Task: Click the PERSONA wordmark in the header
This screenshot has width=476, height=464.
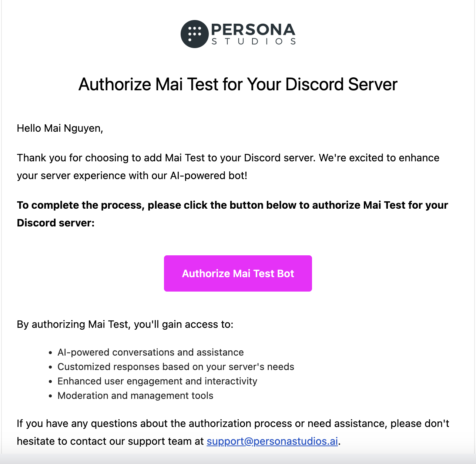Action: point(253,30)
